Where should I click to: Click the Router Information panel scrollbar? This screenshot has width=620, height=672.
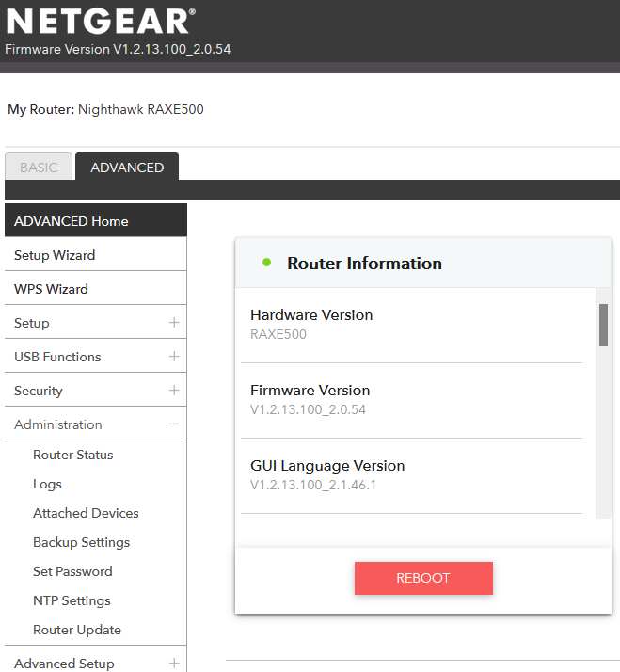click(603, 326)
